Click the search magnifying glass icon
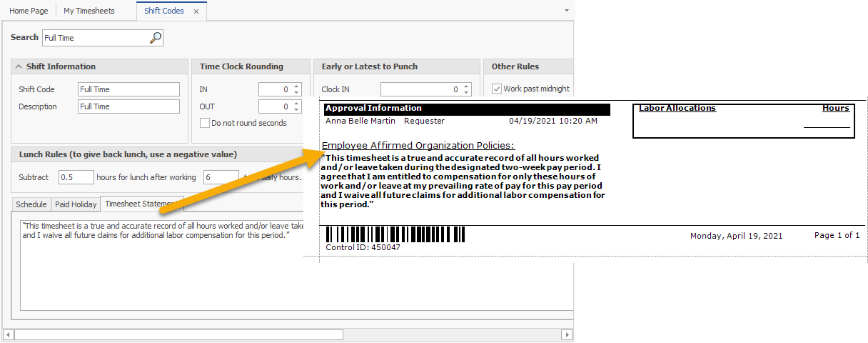The height and width of the screenshot is (343, 868). click(x=155, y=38)
